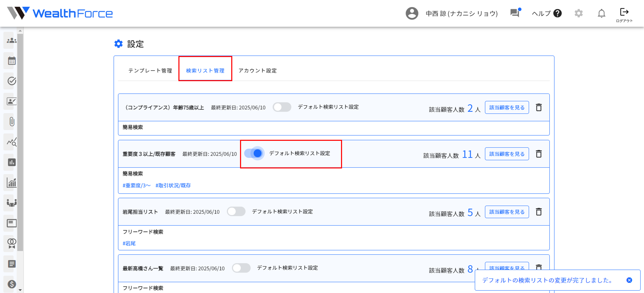Click the #重要度/3～ tag
The width and height of the screenshot is (644, 293).
click(x=137, y=185)
